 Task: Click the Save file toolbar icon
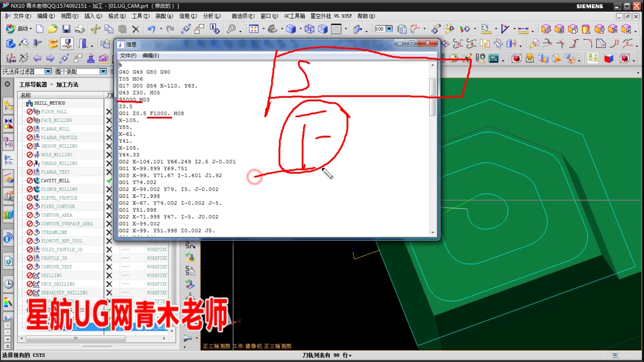click(x=66, y=29)
